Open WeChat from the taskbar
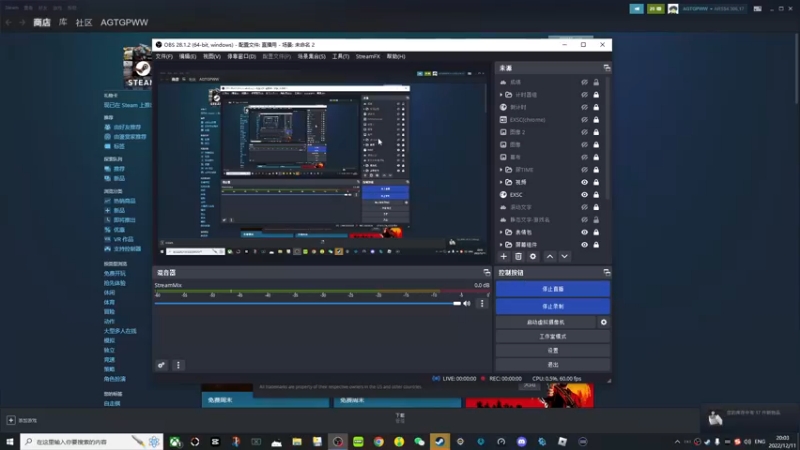Screen dimensions: 800x450 tap(419, 442)
